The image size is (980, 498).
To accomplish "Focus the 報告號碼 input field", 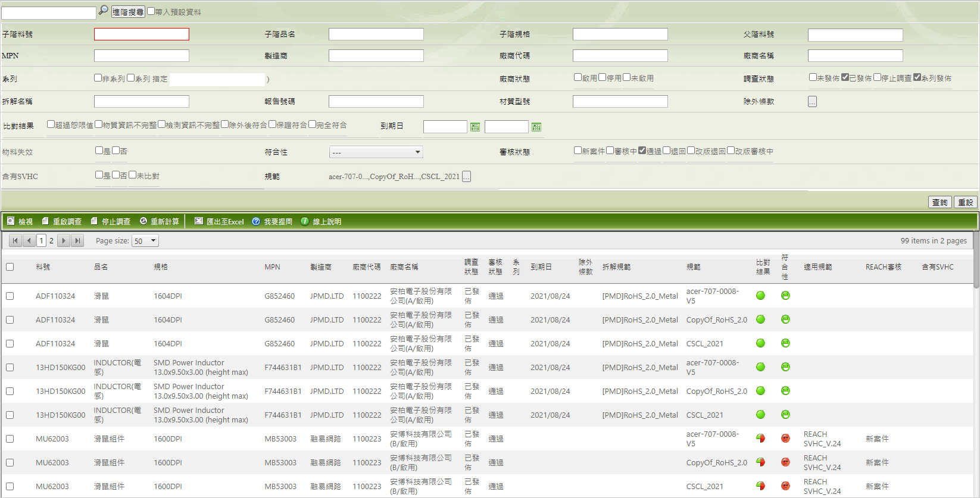I will pyautogui.click(x=376, y=102).
